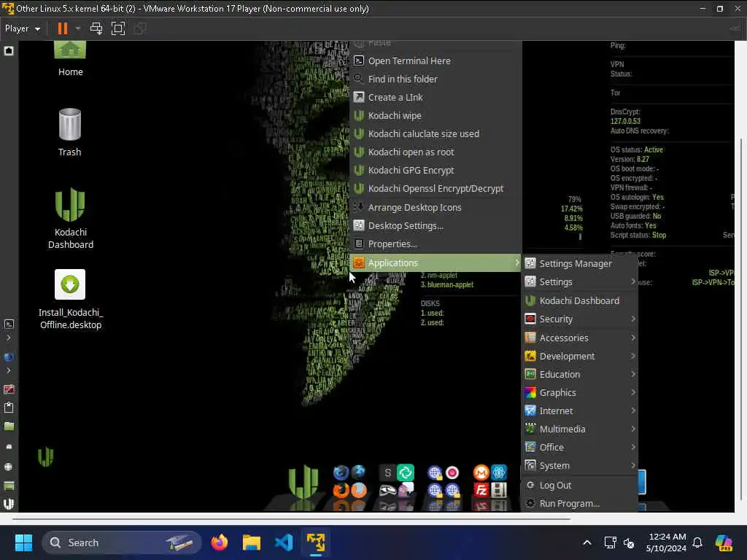Image resolution: width=747 pixels, height=560 pixels.
Task: Click the highlighted Applications menu item
Action: (x=436, y=262)
